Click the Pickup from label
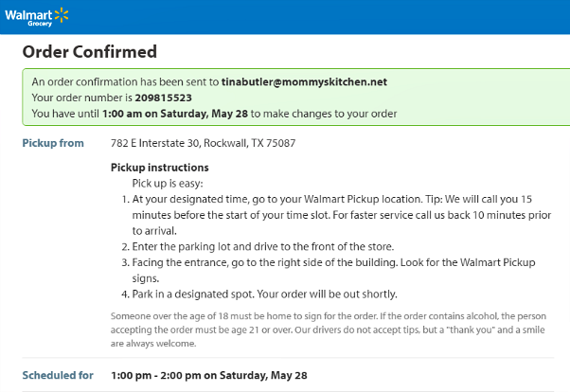 click(x=53, y=143)
